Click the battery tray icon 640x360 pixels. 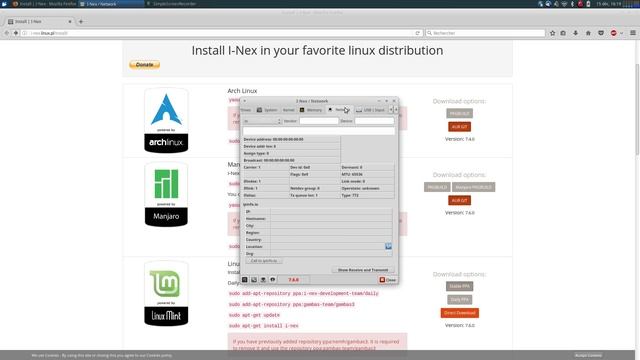[x=588, y=4]
